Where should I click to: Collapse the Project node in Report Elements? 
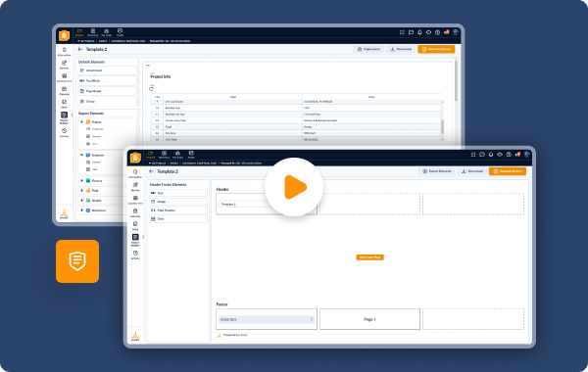(x=82, y=121)
